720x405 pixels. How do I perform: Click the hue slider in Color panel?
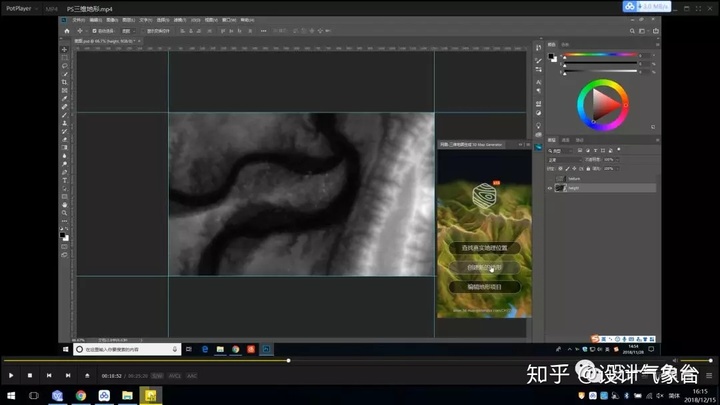pyautogui.click(x=600, y=55)
